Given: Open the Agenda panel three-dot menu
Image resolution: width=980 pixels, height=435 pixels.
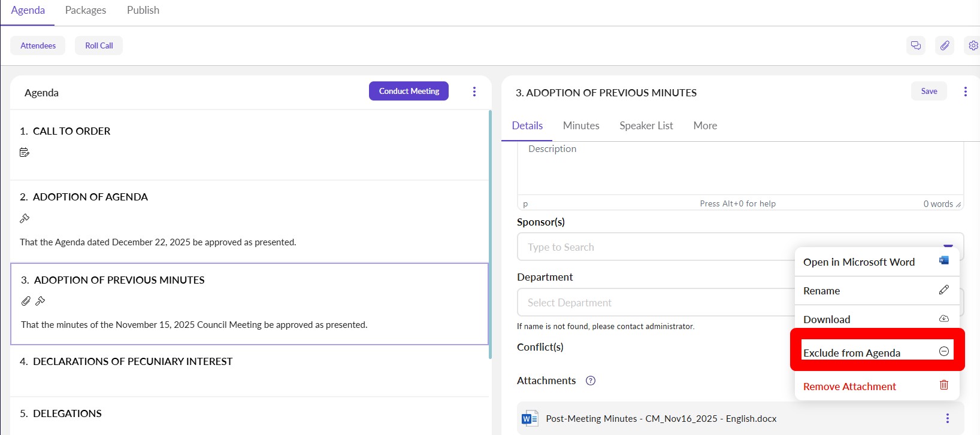Looking at the screenshot, I should pos(474,92).
